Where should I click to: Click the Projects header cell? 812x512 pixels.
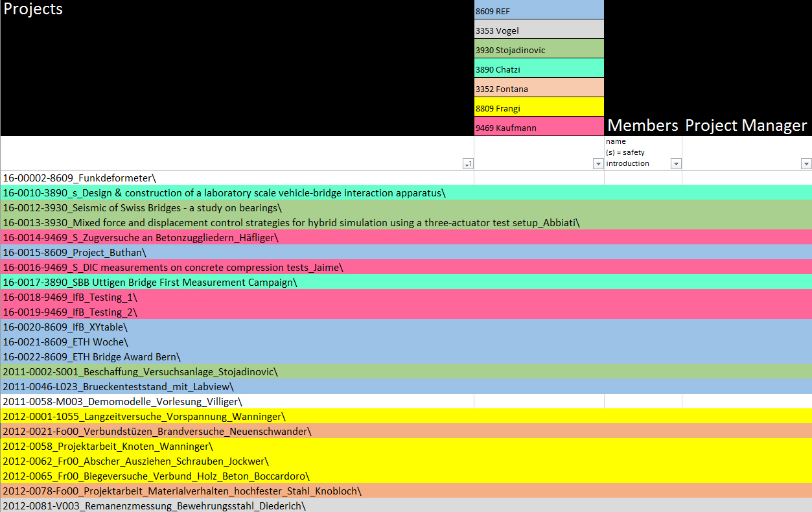pos(237,68)
